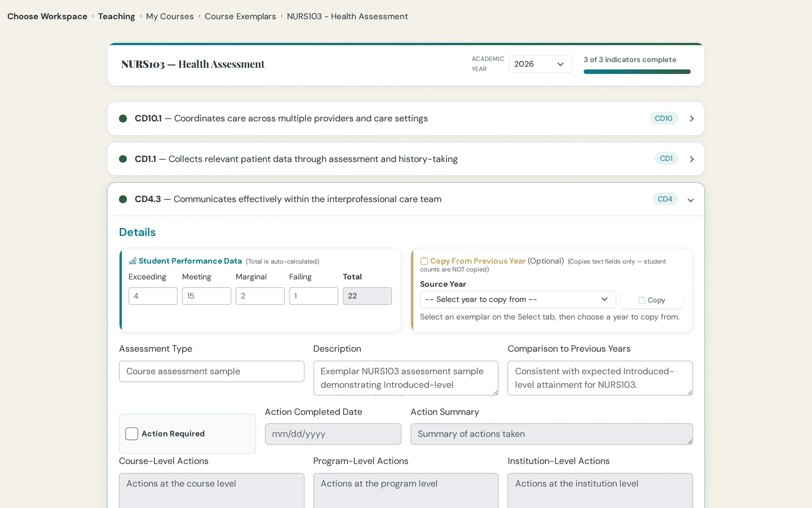Click the NURS103 - Health Assessment breadcrumb text
Viewport: 812px width, 508px height.
[347, 16]
